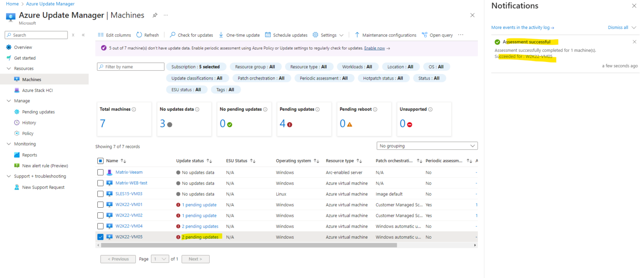The width and height of the screenshot is (644, 278).
Task: Collapse the Manage section
Action: [9, 100]
